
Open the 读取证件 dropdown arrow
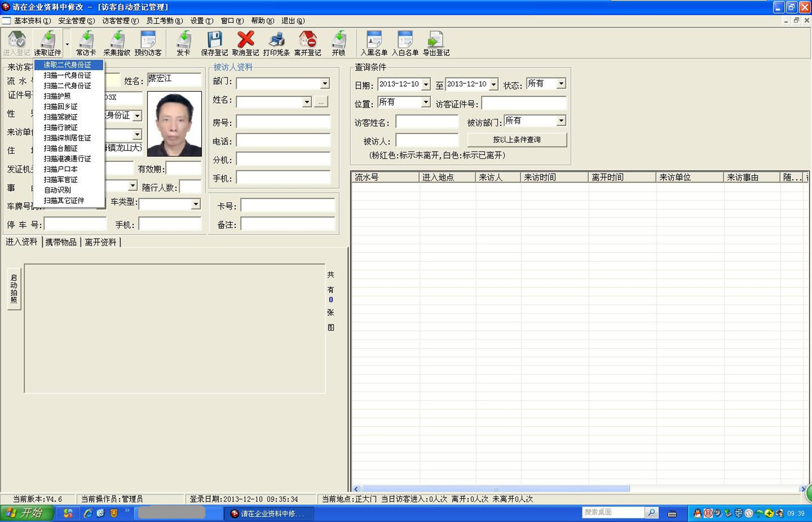67,44
